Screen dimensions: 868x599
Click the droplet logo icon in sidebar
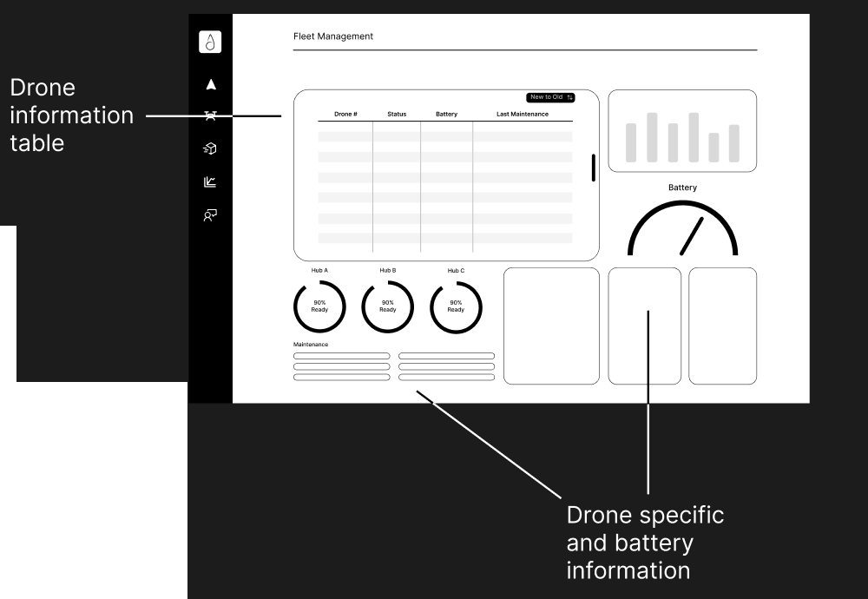click(x=210, y=42)
